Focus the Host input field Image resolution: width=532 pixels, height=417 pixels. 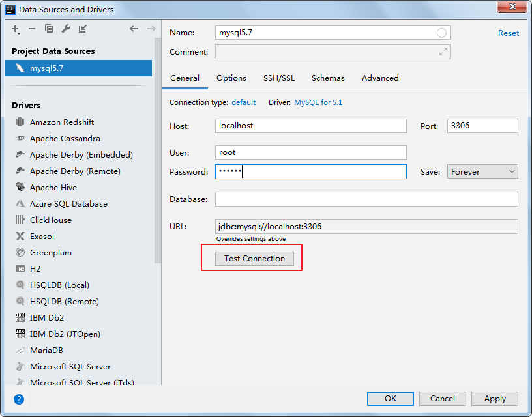(311, 126)
